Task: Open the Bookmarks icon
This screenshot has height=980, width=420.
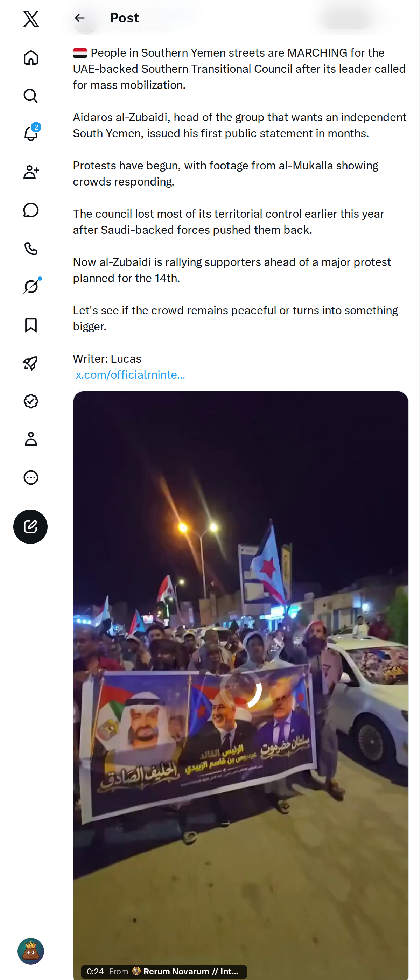Action: click(31, 325)
